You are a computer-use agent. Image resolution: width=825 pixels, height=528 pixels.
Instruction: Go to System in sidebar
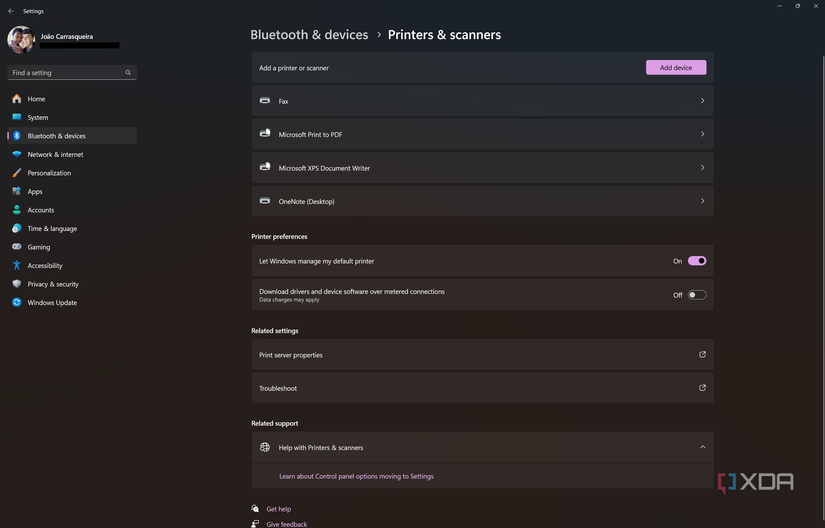tap(38, 117)
